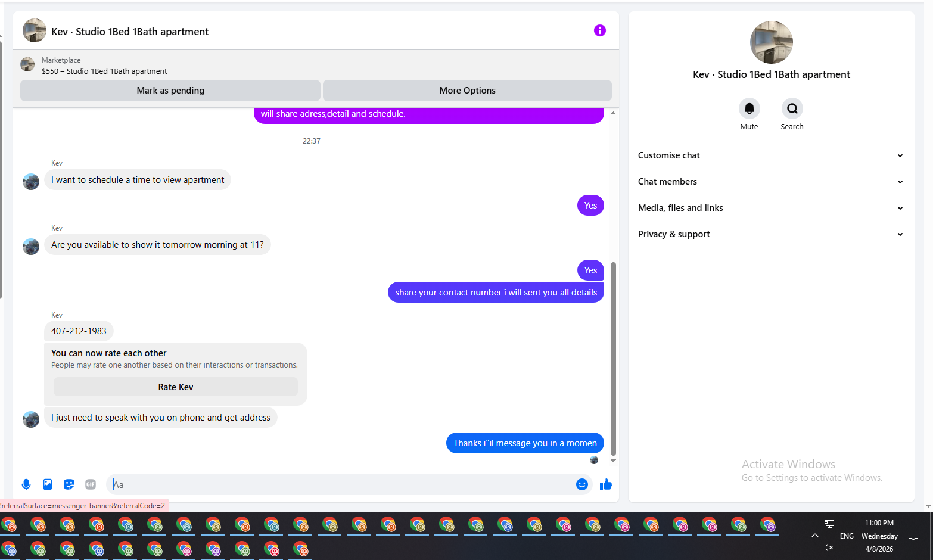The width and height of the screenshot is (933, 560).
Task: Open Kev's apartment listing thumbnail in header
Action: coord(35,30)
